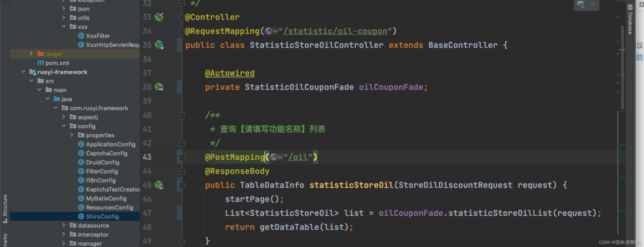Expand the target folder

[31, 54]
